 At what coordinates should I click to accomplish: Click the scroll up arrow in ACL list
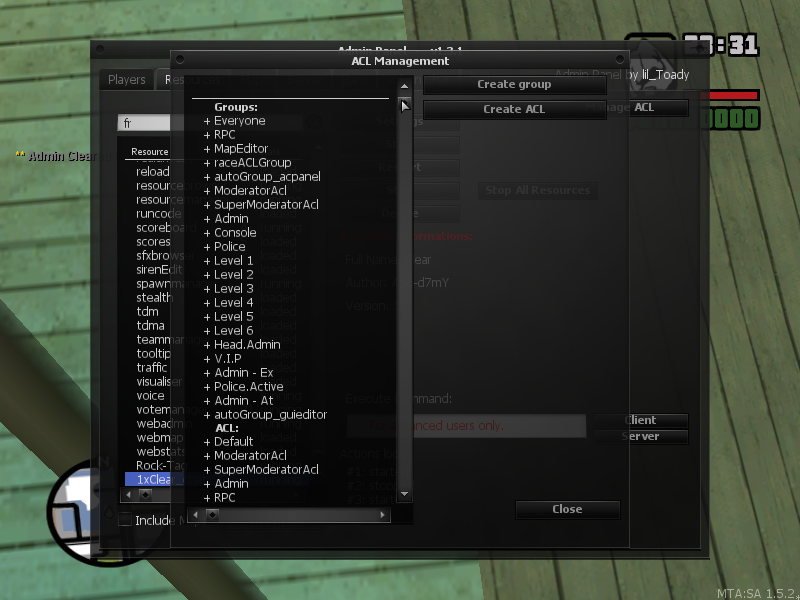coord(405,105)
